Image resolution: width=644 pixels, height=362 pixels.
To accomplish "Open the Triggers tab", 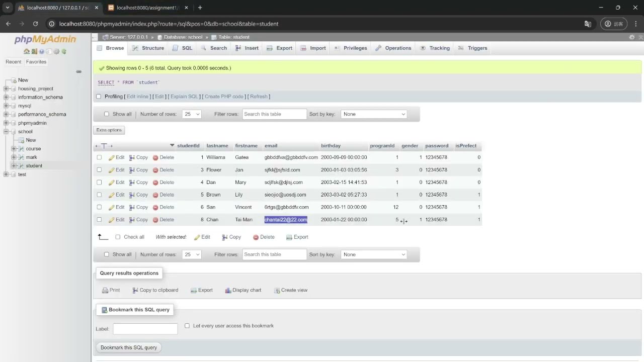I will pos(472,48).
